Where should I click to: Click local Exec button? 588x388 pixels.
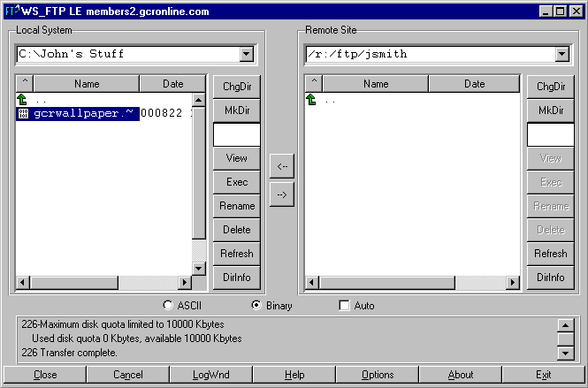[x=237, y=182]
